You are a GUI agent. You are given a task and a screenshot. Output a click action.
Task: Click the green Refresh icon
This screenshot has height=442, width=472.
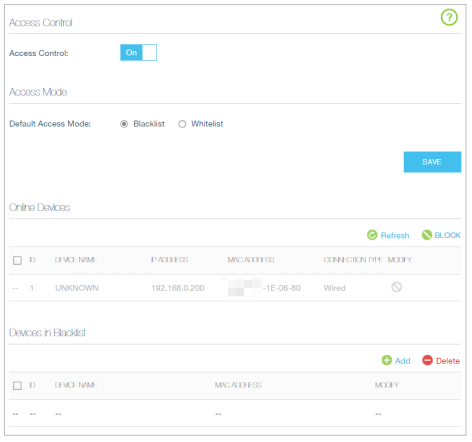372,235
